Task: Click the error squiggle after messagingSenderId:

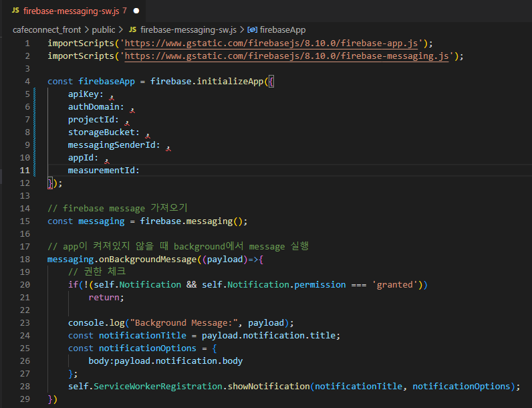Action: point(168,148)
